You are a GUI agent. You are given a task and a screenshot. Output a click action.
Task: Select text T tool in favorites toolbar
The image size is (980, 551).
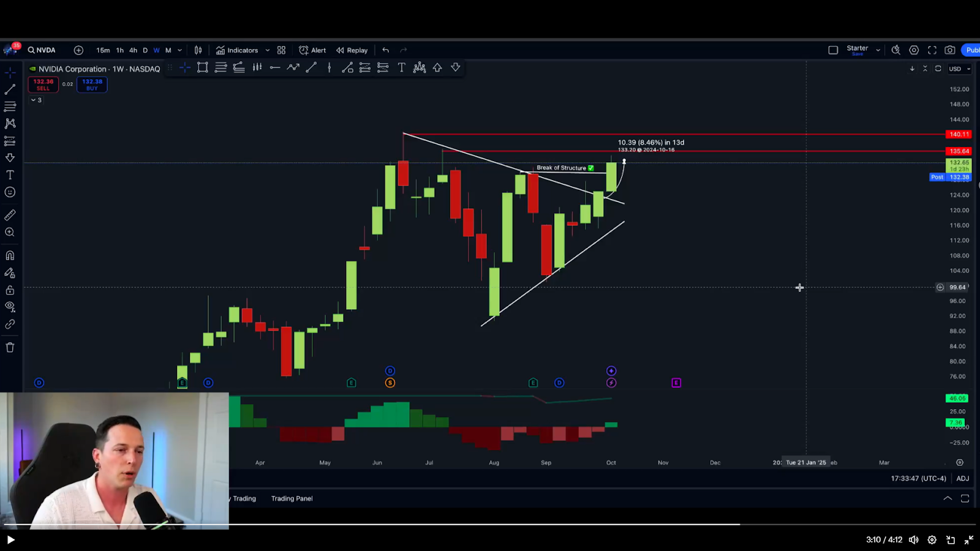401,68
